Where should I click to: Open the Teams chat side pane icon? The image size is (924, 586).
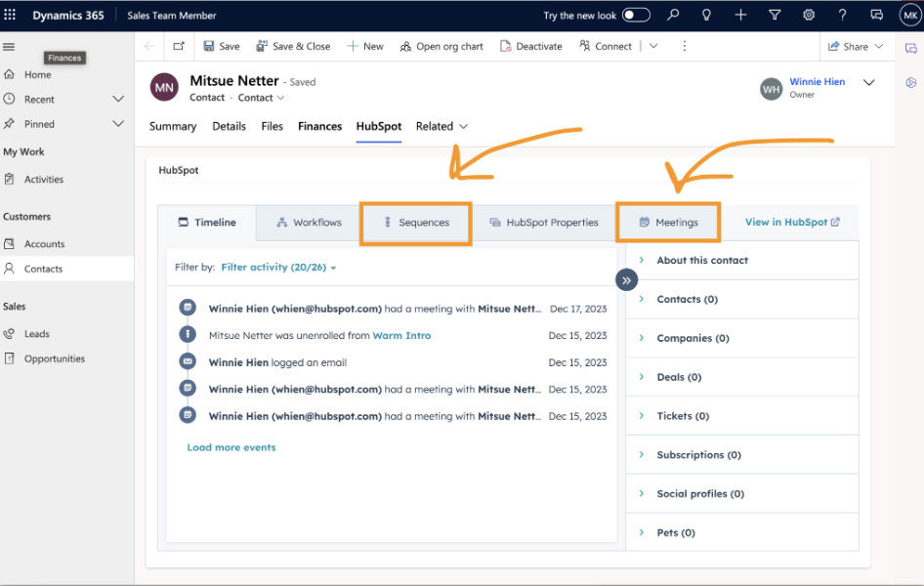tap(911, 48)
